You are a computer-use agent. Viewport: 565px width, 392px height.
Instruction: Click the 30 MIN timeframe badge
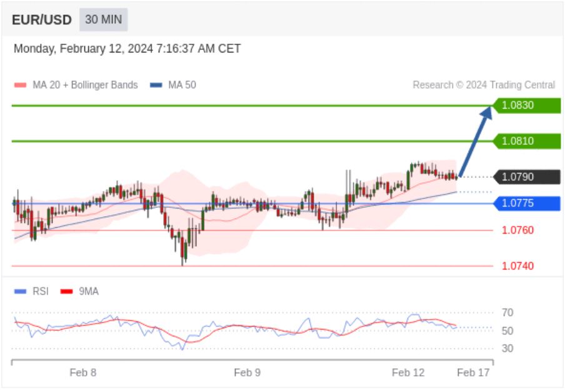(103, 19)
